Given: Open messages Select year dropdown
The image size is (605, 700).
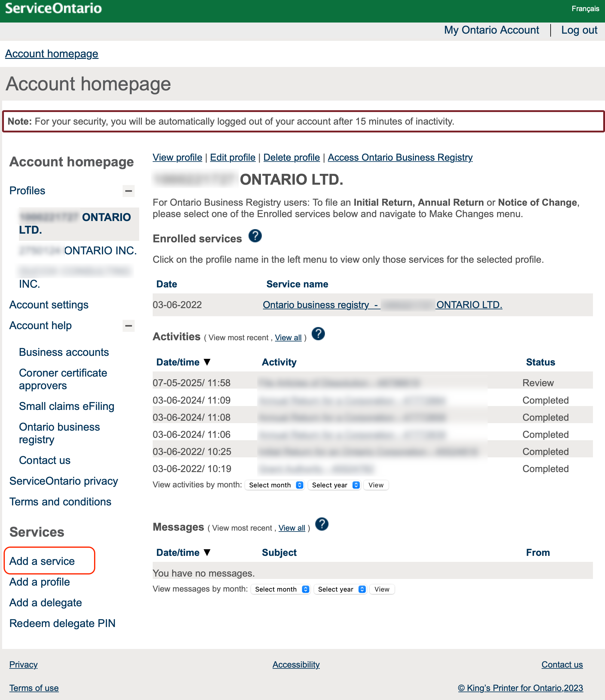Looking at the screenshot, I should point(341,589).
